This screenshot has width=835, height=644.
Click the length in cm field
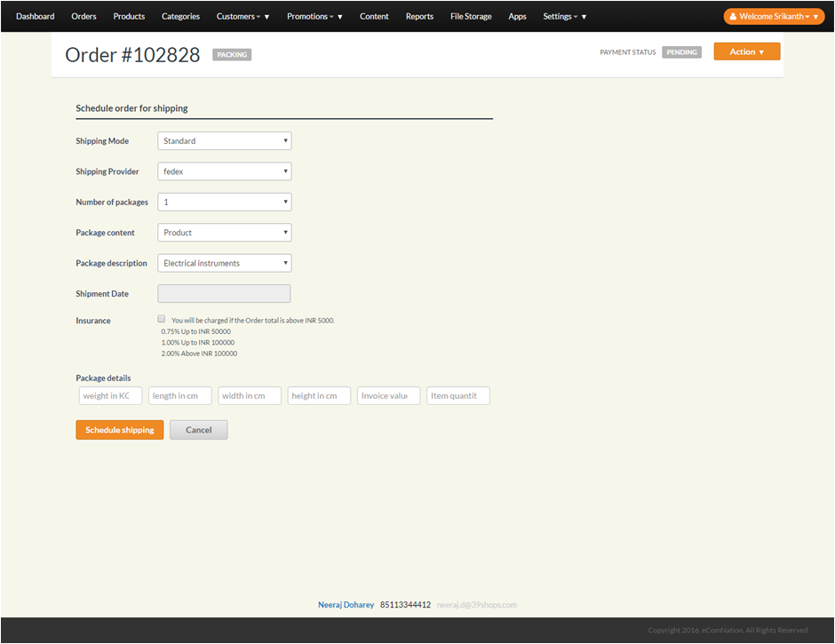click(x=180, y=396)
